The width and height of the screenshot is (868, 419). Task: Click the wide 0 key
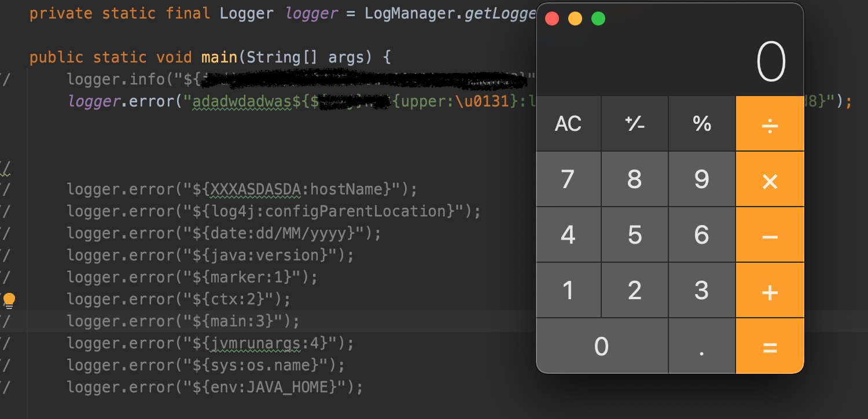point(602,346)
